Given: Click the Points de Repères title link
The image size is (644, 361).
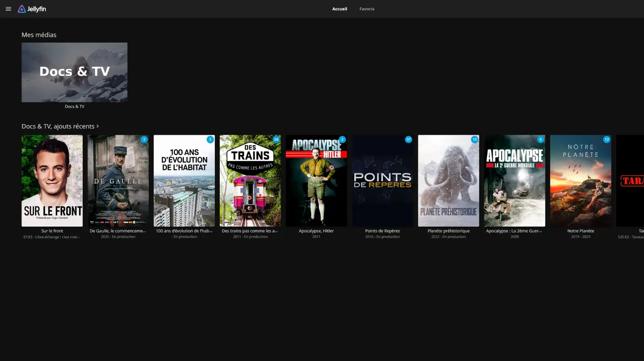Looking at the screenshot, I should click(x=382, y=231).
